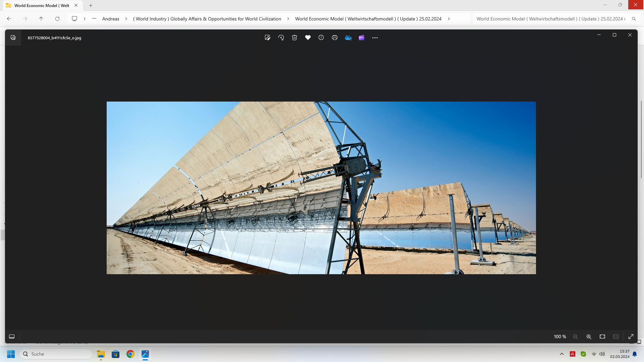Screen dimensions: 644x362
Task: Open Clipchamp video editor icon
Action: pos(362,38)
